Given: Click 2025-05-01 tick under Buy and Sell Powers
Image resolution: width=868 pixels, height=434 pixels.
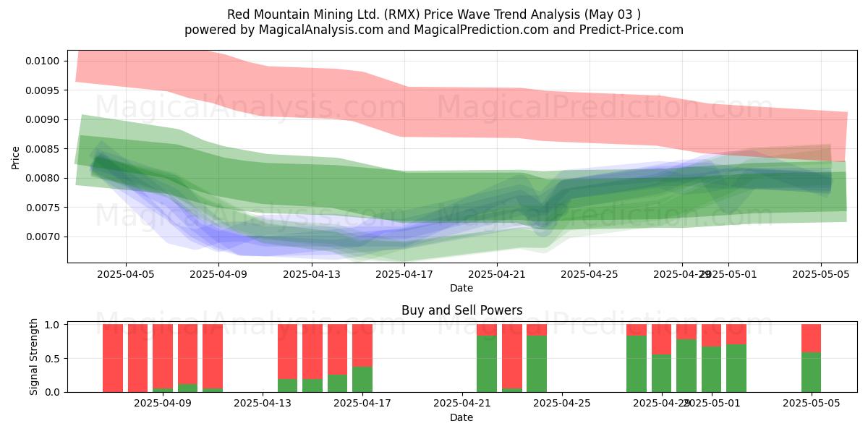Looking at the screenshot, I should click(711, 404).
